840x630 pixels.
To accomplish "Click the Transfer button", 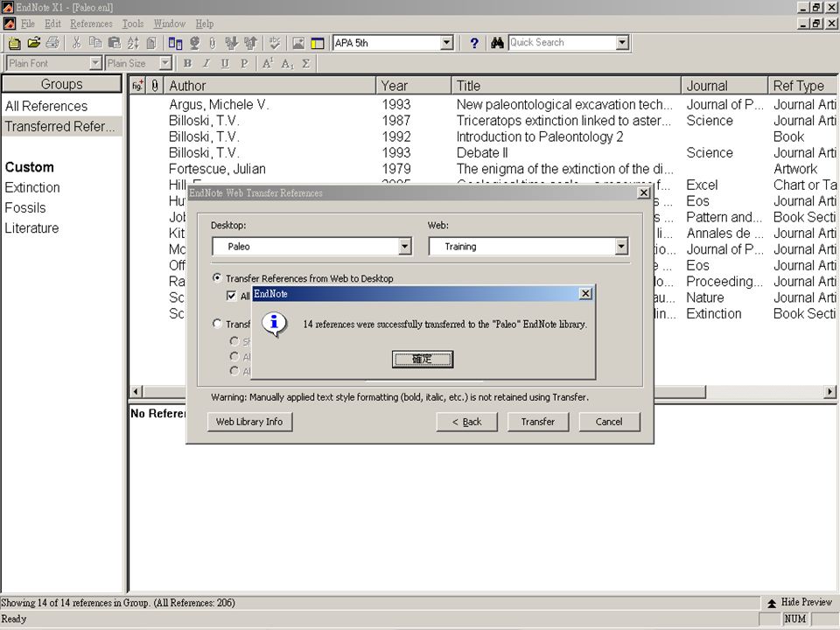I will tap(538, 422).
